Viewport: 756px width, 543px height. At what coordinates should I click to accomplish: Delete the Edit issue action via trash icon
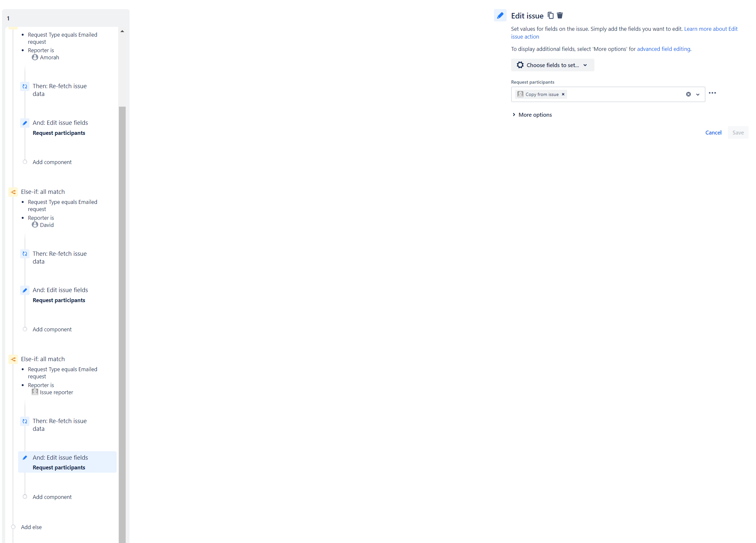[x=560, y=15]
